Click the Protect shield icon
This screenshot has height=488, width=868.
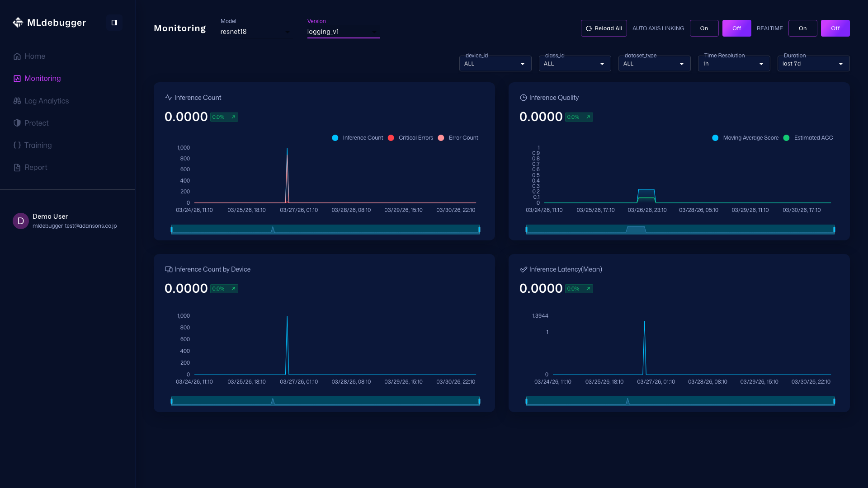tap(17, 123)
